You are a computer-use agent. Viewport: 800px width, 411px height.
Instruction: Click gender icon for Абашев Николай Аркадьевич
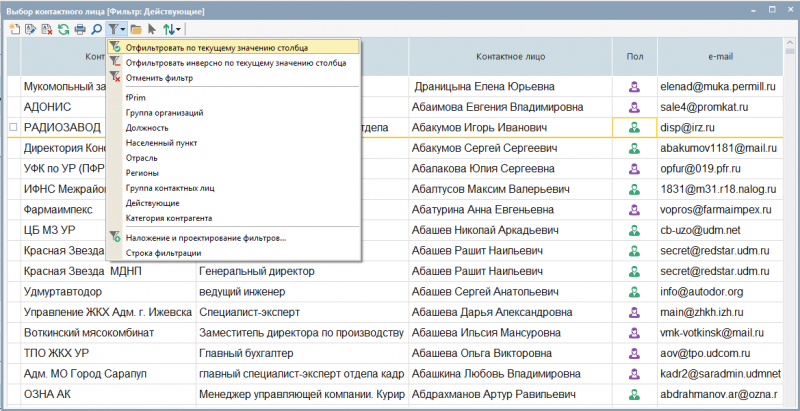tap(634, 230)
